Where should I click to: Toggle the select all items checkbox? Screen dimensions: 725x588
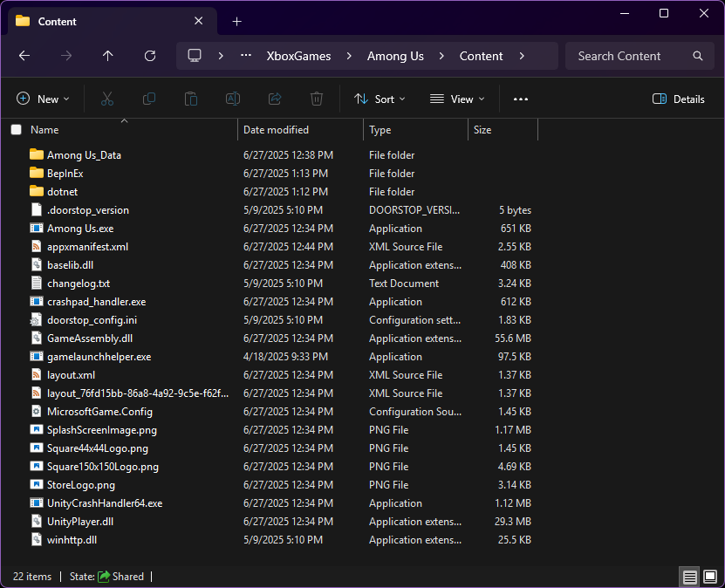pos(17,130)
